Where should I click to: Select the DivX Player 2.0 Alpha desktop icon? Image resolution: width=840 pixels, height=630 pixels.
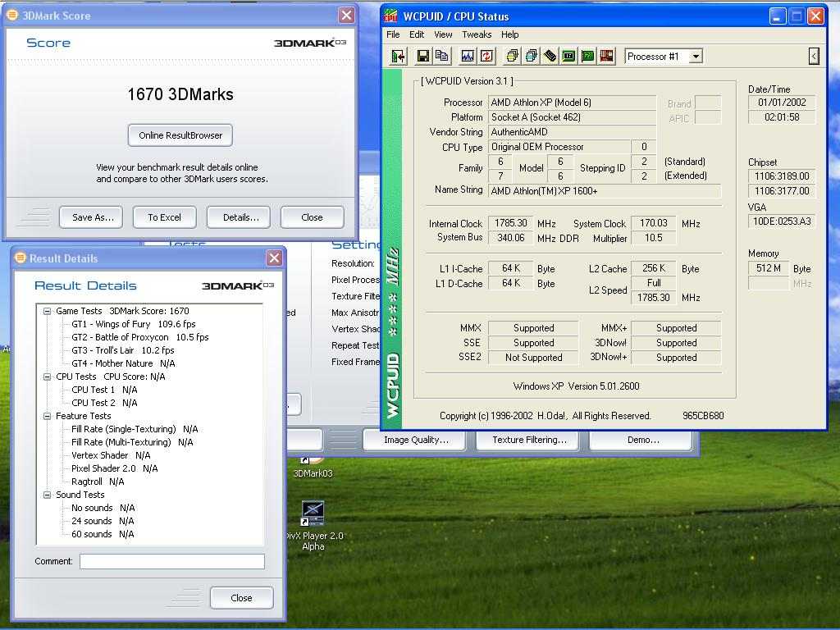(313, 526)
